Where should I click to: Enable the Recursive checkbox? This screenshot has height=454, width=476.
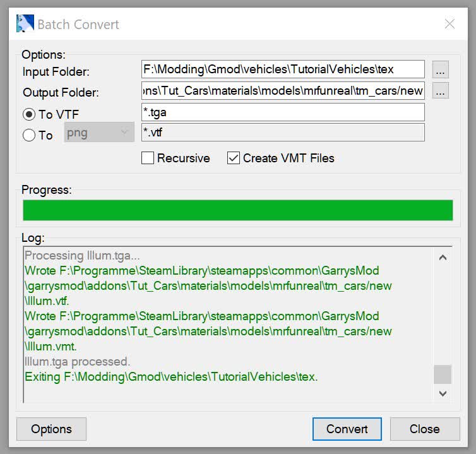pyautogui.click(x=148, y=158)
